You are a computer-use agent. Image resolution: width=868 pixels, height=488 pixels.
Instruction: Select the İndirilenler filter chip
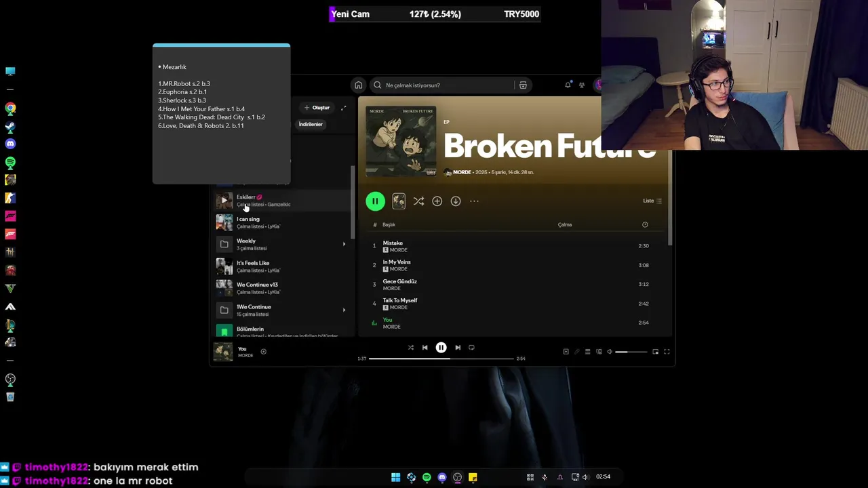point(311,124)
